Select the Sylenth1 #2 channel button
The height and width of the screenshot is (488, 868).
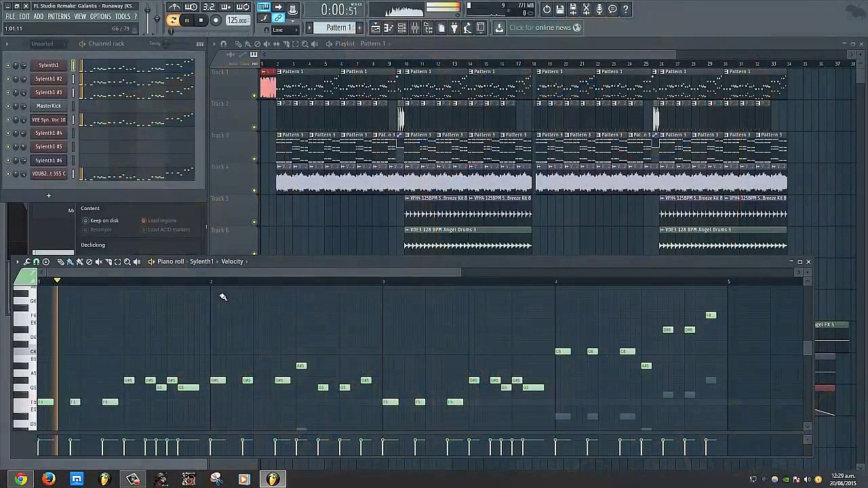(48, 79)
